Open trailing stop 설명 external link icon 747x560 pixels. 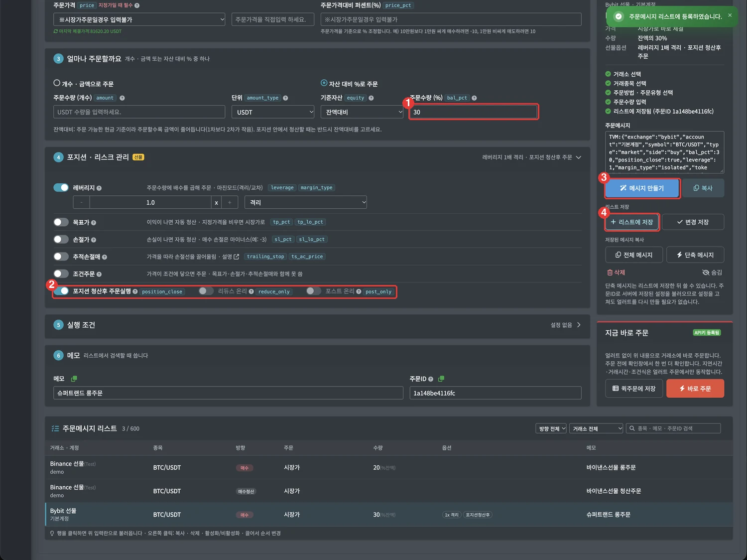pos(237,257)
